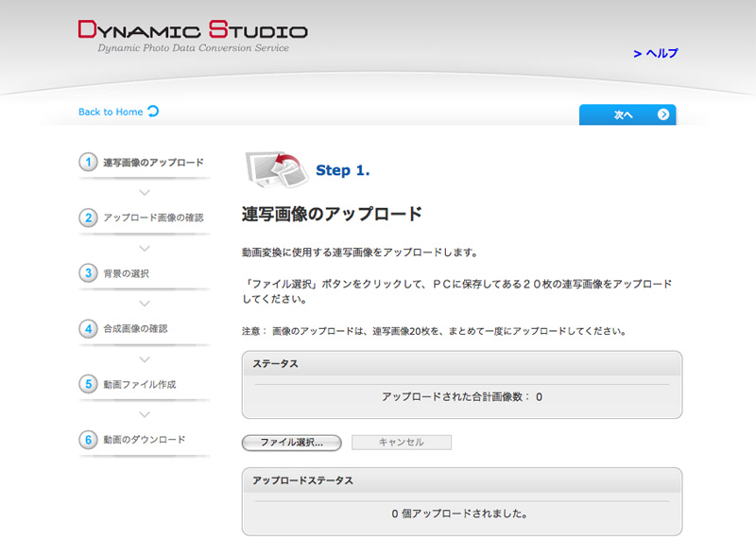Select 背景の選択 step in sidebar
Image resolution: width=756 pixels, height=540 pixels.
click(x=127, y=273)
